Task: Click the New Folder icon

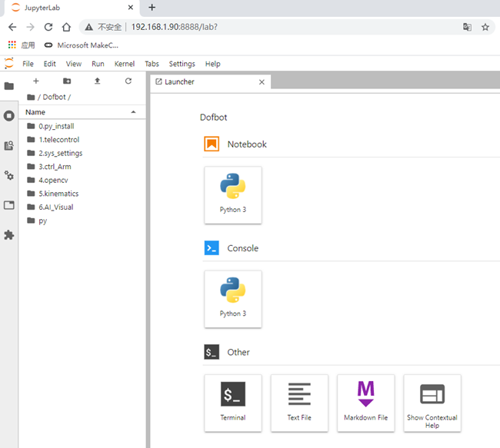Action: (66, 81)
